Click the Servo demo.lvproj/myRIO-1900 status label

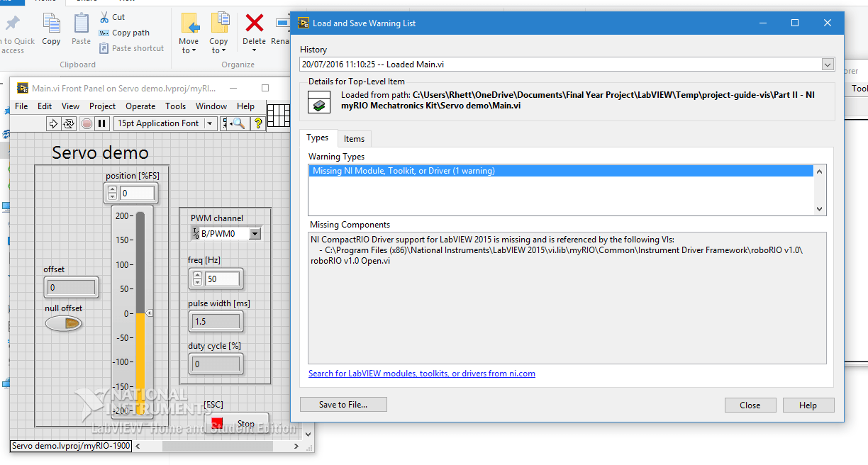tap(72, 446)
